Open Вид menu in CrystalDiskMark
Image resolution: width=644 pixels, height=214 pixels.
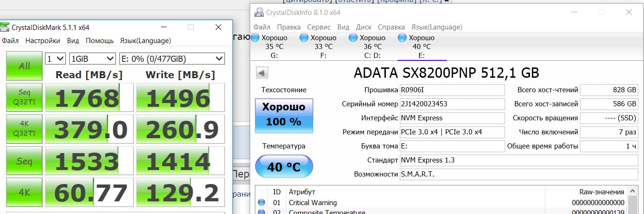pyautogui.click(x=73, y=41)
